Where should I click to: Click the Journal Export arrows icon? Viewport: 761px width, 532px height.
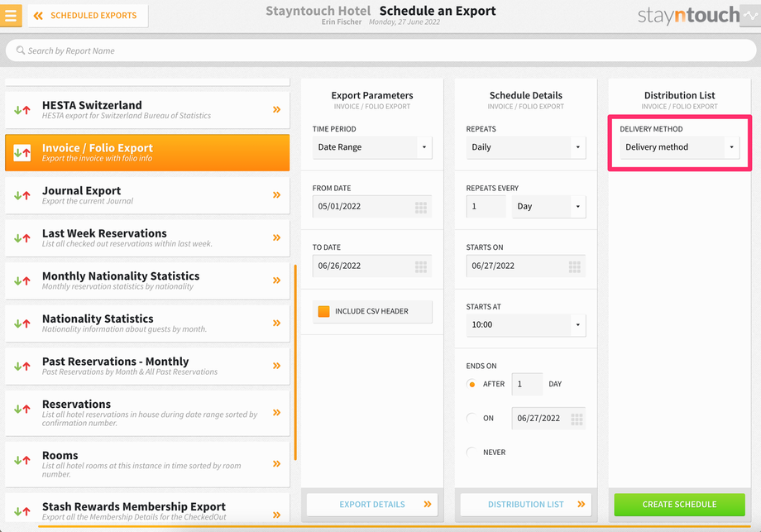click(22, 195)
